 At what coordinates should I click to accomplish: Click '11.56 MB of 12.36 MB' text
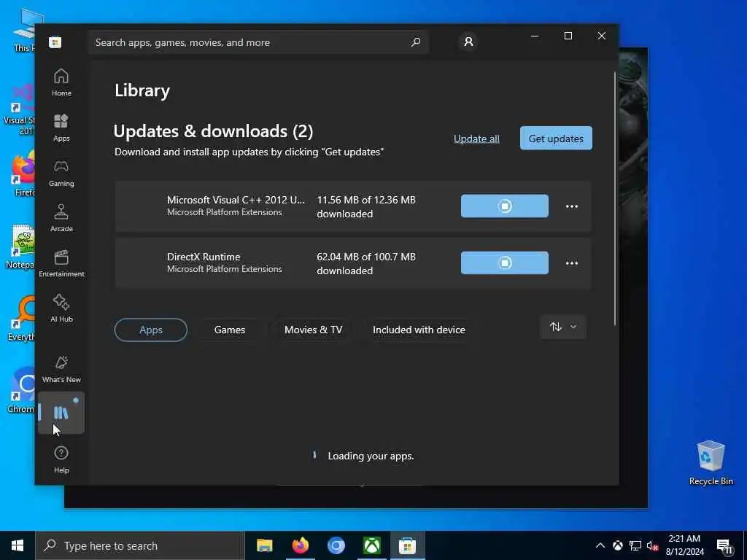(x=366, y=200)
